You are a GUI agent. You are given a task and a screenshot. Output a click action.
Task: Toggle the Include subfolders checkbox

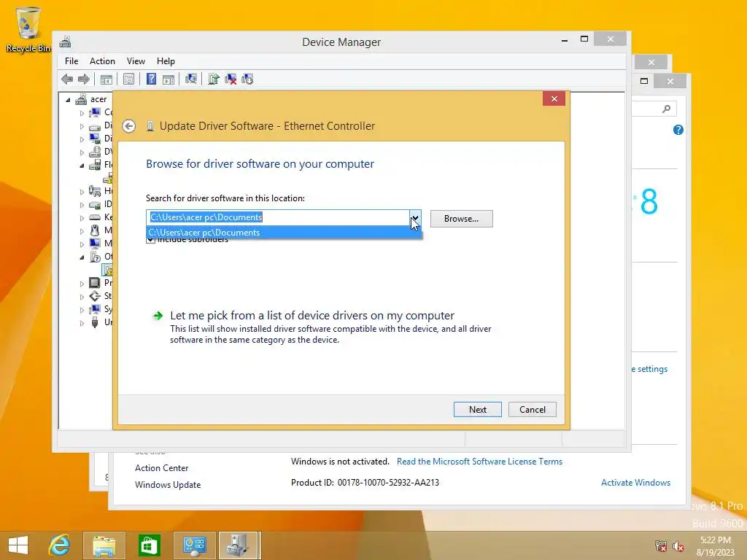(x=150, y=239)
